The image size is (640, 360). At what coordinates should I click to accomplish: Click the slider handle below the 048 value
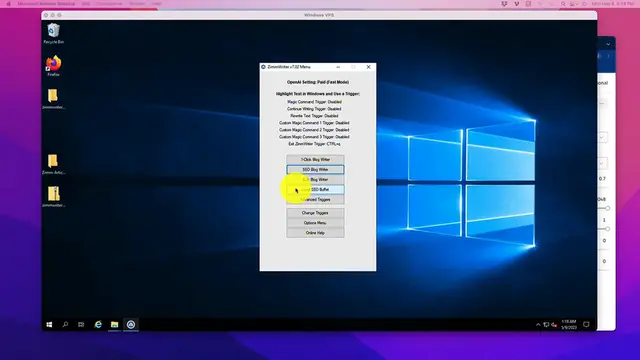[607, 208]
